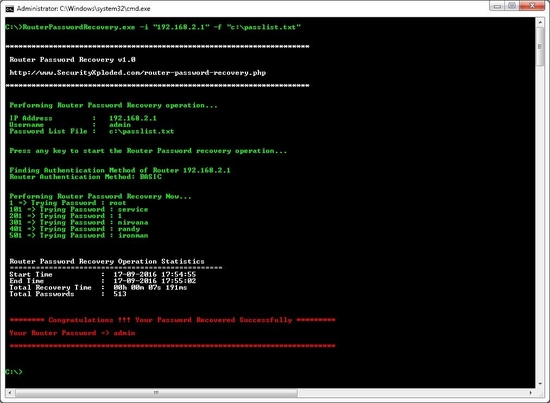Click 'Performing Router Password Recovery operation...' line
The width and height of the screenshot is (550, 403).
point(113,105)
